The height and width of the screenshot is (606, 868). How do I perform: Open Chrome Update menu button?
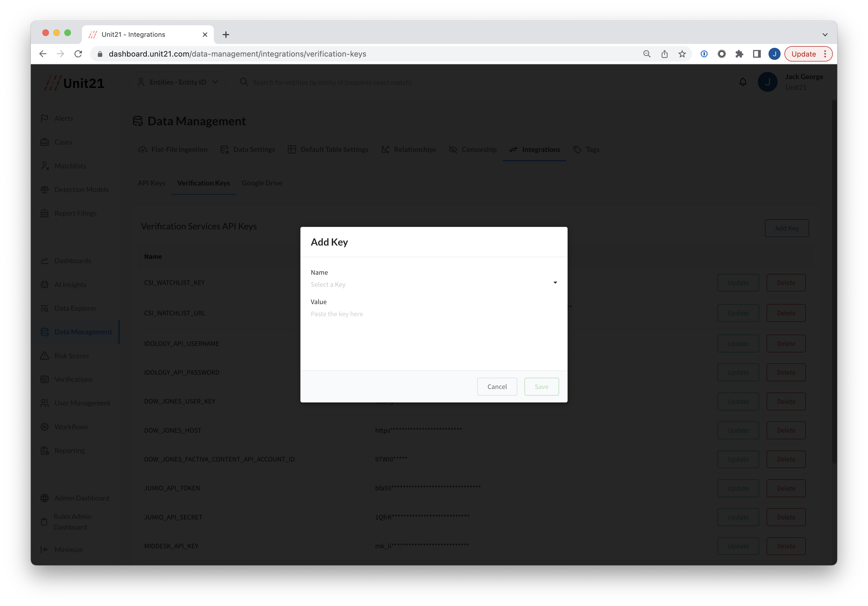pyautogui.click(x=808, y=54)
